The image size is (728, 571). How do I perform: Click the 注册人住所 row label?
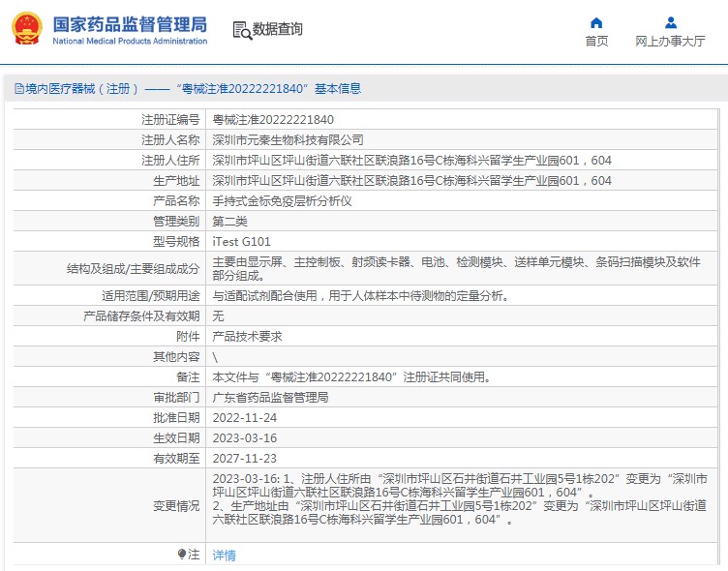(170, 160)
